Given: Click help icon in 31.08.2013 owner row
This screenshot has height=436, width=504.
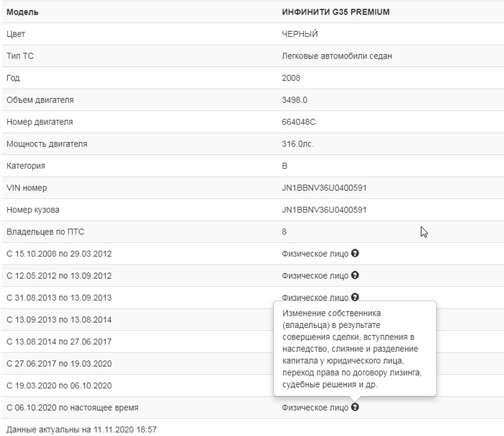Looking at the screenshot, I should click(356, 297).
